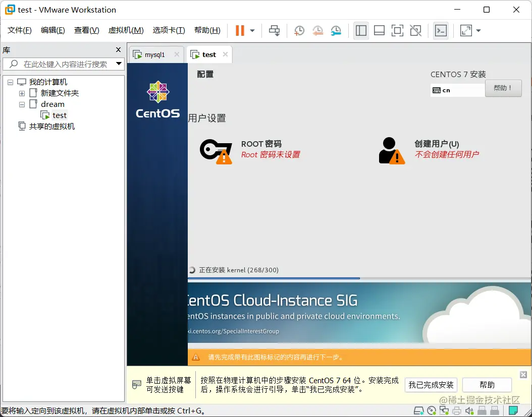The width and height of the screenshot is (532, 417).
Task: Toggle the thumbnail bar view
Action: [379, 31]
